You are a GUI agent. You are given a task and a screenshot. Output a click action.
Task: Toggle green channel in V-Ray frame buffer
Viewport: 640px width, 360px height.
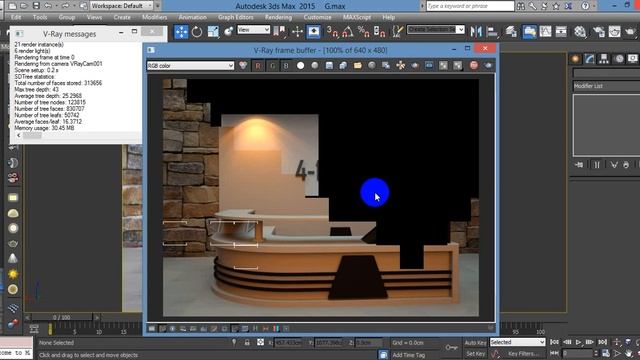272,65
